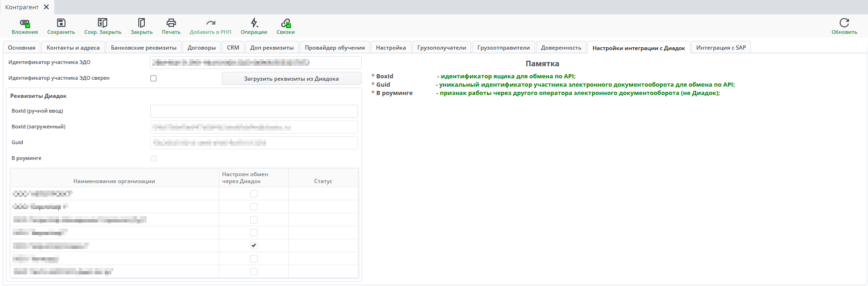Open the Вложения attachments icon
Image resolution: width=868 pixels, height=286 pixels.
point(25,23)
